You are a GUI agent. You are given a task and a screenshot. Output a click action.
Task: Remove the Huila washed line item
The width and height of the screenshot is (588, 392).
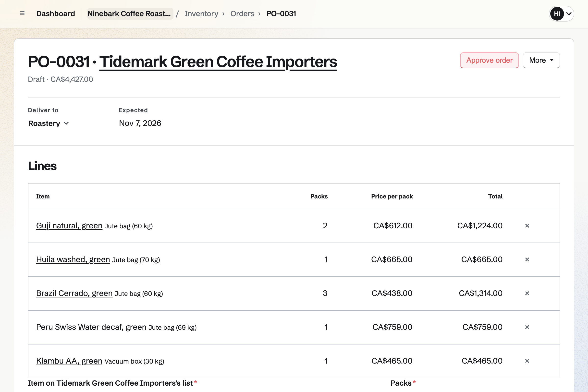(527, 259)
